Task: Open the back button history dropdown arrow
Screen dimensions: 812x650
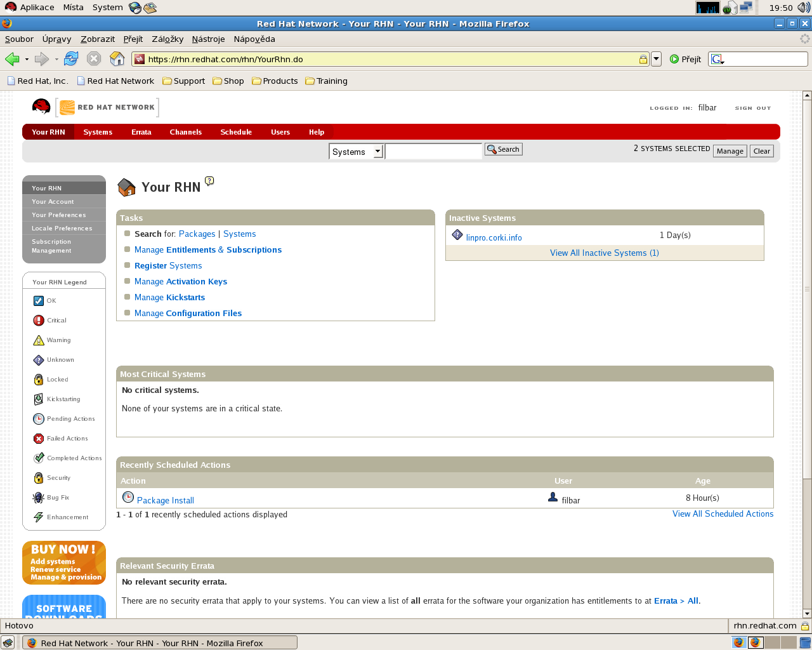Action: (x=27, y=59)
